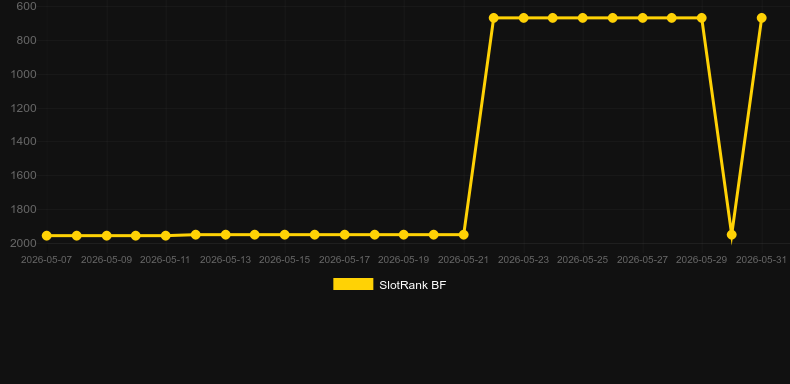Select the data point at 2026-05-07
This screenshot has width=790, height=384.
[x=47, y=236]
